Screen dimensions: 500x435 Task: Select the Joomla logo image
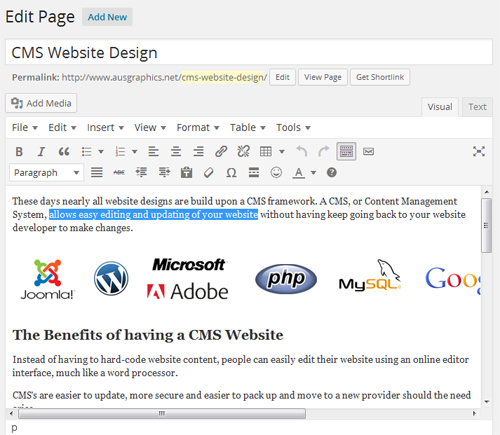pyautogui.click(x=48, y=279)
